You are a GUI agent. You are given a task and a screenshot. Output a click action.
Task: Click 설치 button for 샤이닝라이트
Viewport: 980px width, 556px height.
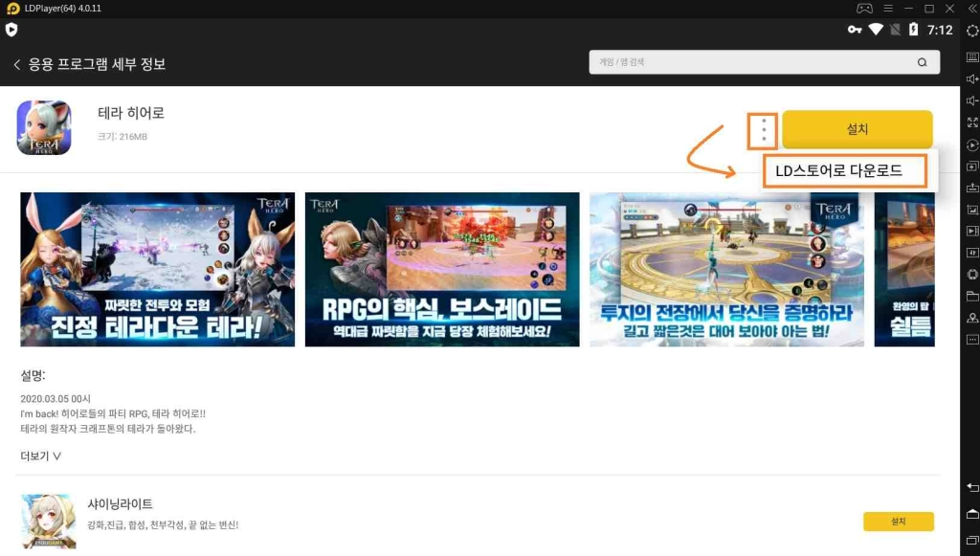tap(899, 521)
